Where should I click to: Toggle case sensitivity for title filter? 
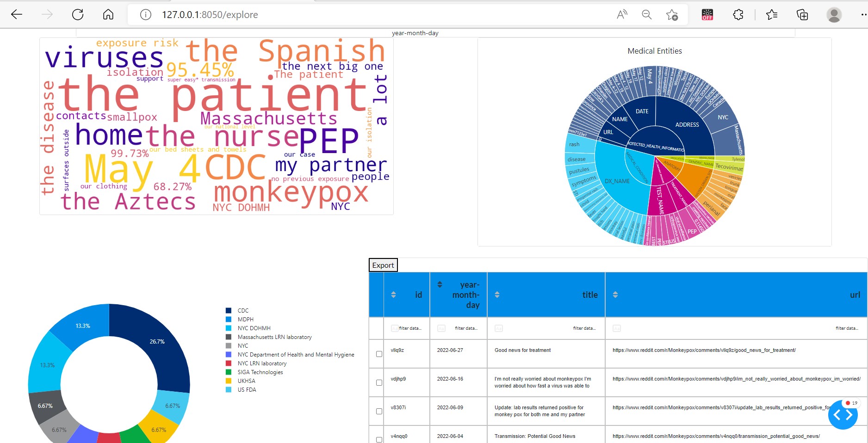[499, 328]
